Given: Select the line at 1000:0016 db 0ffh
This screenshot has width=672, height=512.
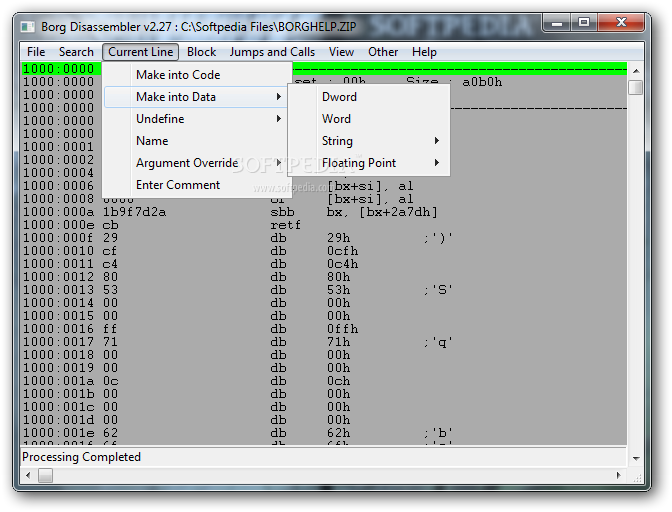Looking at the screenshot, I should tap(324, 329).
